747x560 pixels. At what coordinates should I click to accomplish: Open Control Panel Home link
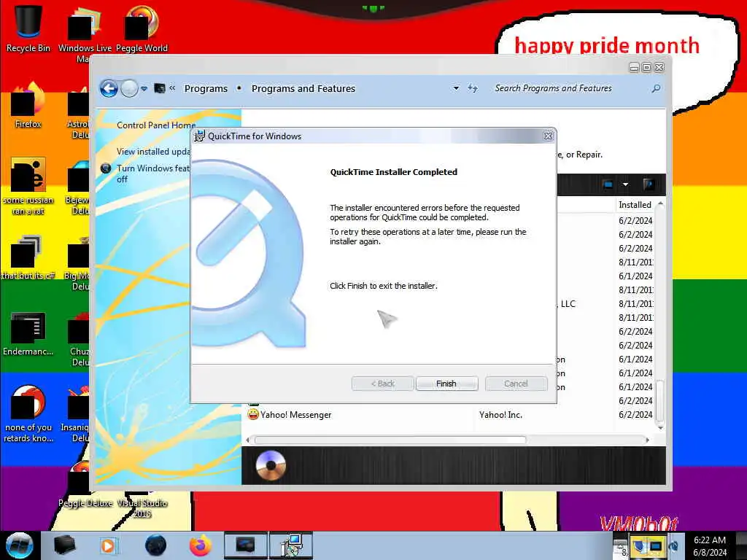[156, 125]
